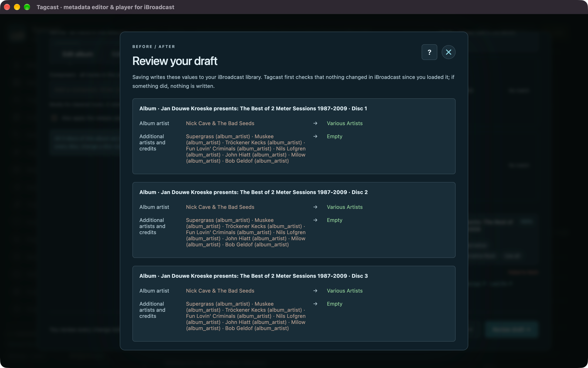Click Additional artists and credits label, Disc 3
Image resolution: width=588 pixels, height=368 pixels.
pyautogui.click(x=152, y=310)
